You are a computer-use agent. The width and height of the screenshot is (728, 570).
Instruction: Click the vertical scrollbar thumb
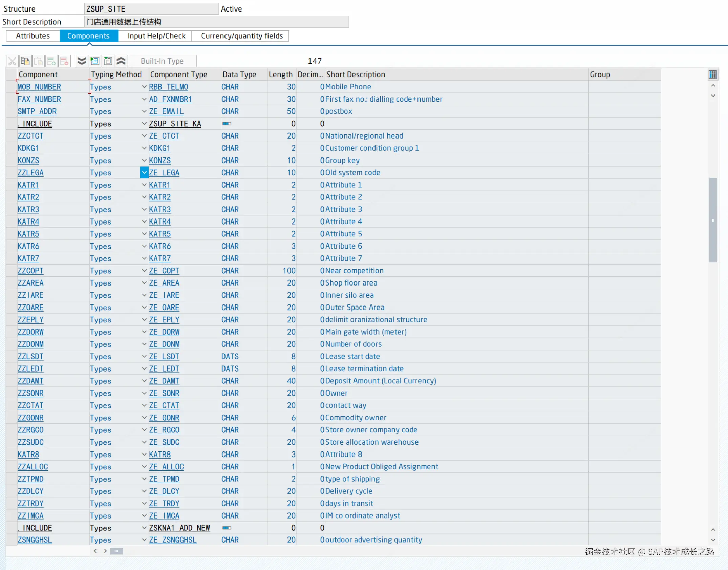tap(713, 220)
